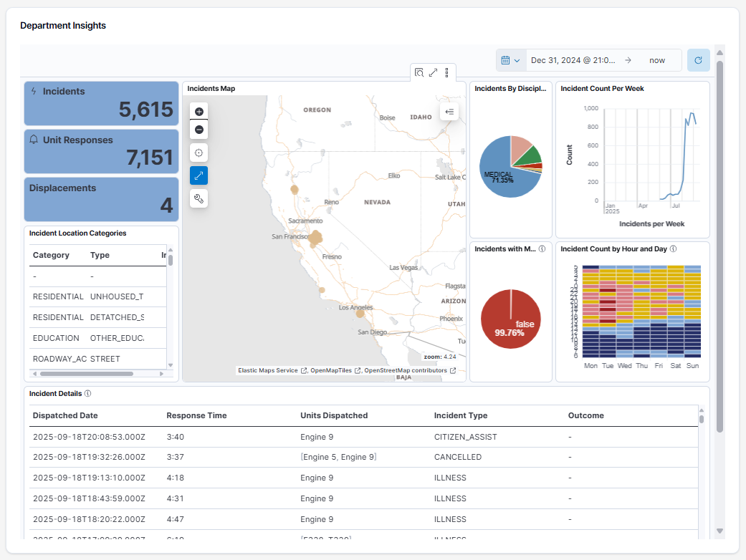Toggle the map's blue measure tool button

pos(199,175)
